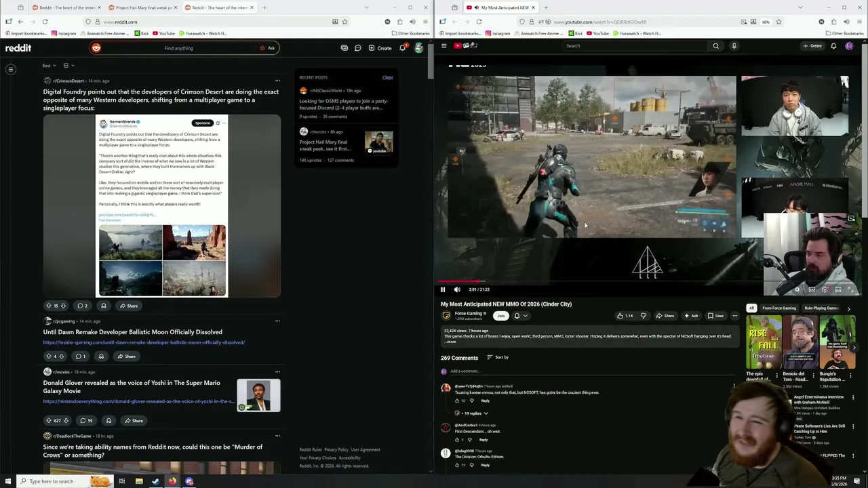868x488 pixels.
Task: Open recent post Project Hail Mary sneak peek
Action: coord(325,145)
